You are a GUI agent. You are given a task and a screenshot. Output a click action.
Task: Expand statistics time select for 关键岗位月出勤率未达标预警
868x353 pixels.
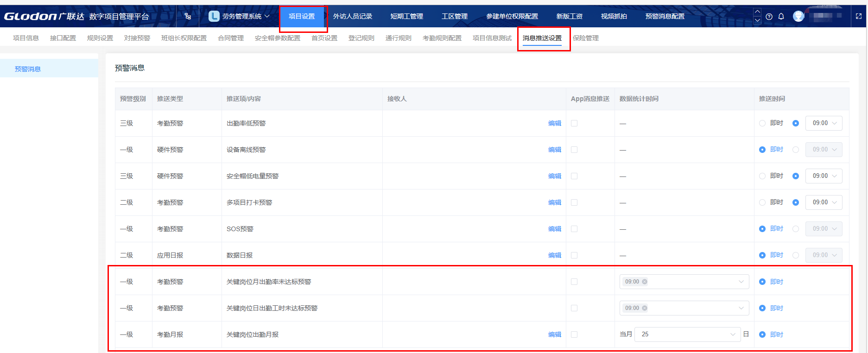tap(684, 282)
